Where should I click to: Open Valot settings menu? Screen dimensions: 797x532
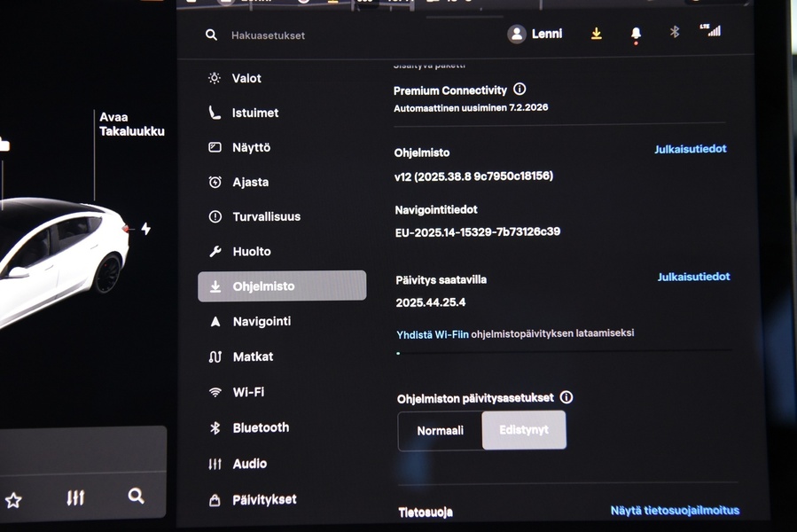coord(246,78)
